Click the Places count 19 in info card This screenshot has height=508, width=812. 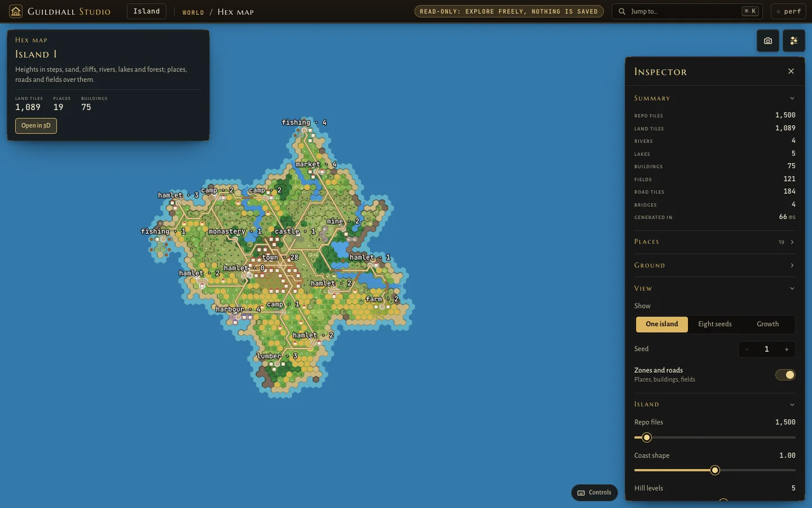tap(58, 107)
